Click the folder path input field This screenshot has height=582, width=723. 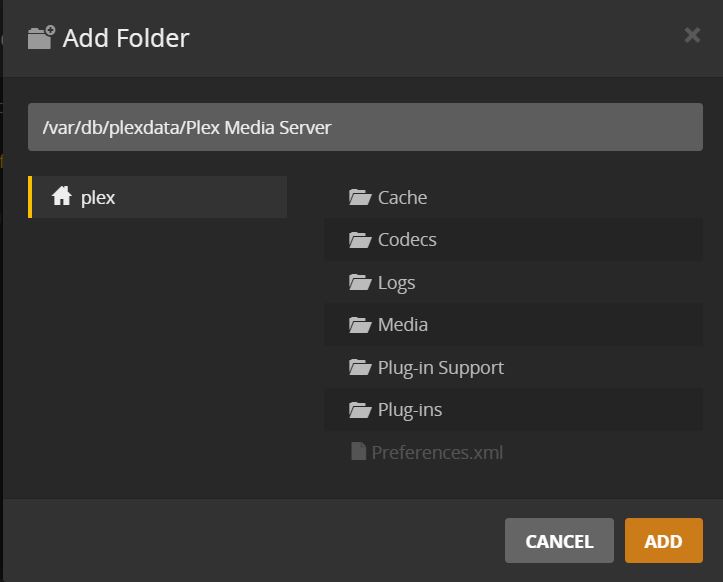click(x=365, y=127)
